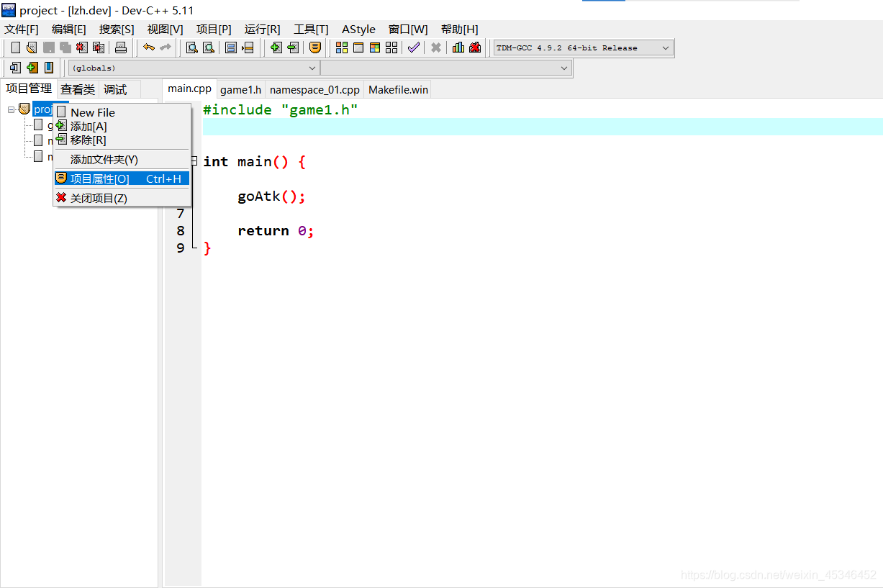Click the Redo arrow icon
Screen dimensions: 883x588
pos(166,47)
